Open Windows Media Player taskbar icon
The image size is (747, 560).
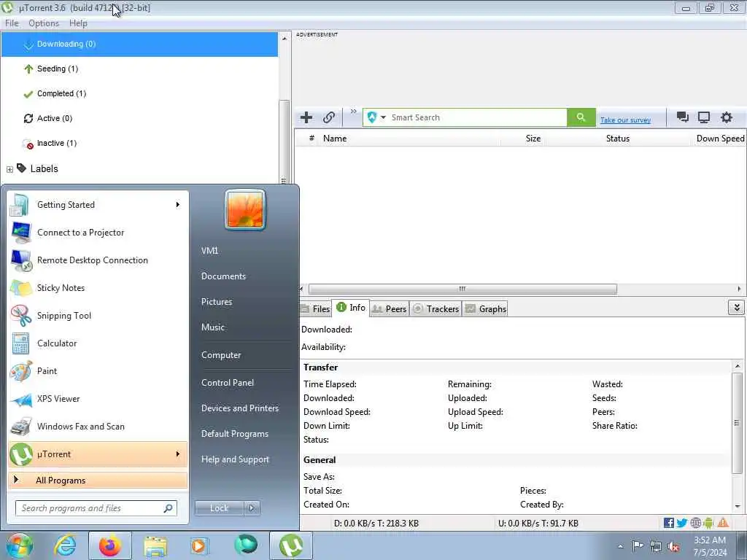(199, 545)
